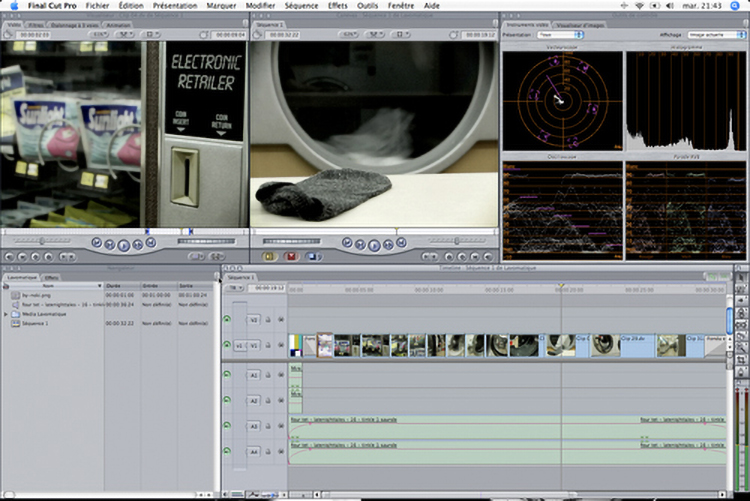Click the Wi-Fi status icon
750x501 pixels.
click(x=640, y=6)
